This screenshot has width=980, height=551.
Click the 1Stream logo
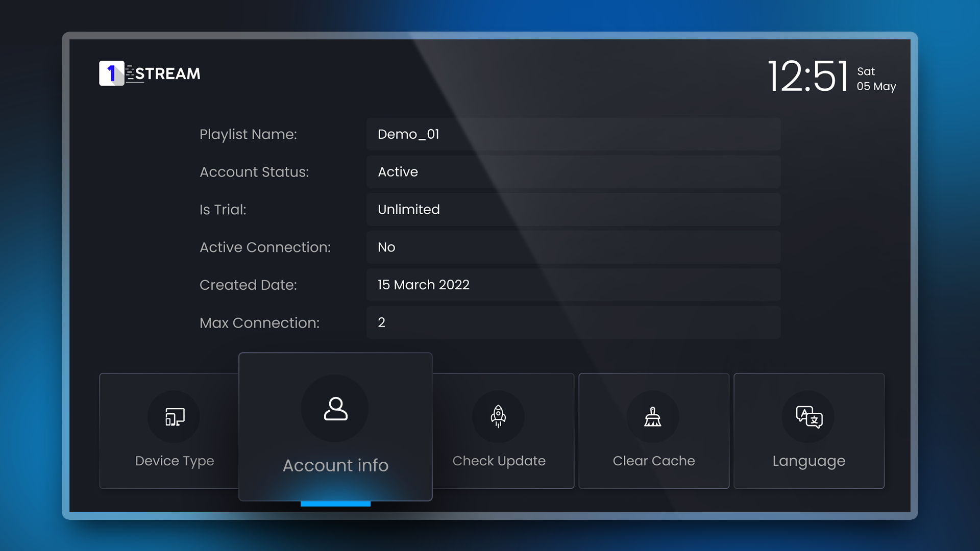point(150,73)
